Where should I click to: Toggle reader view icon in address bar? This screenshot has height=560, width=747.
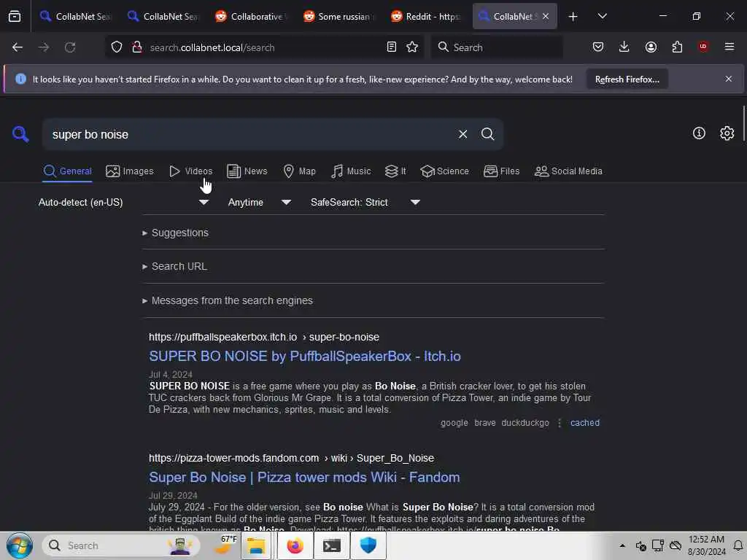[392, 47]
